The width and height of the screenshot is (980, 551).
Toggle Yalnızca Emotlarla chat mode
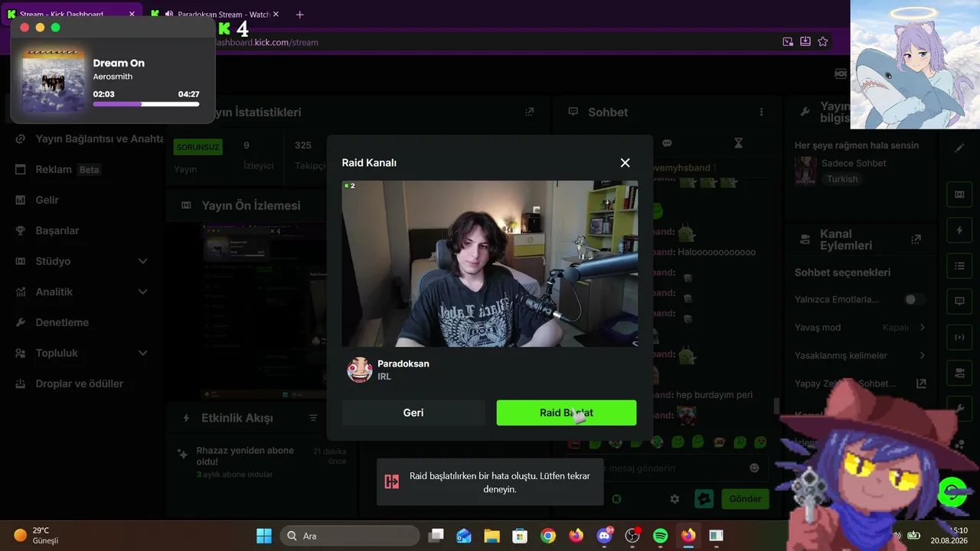click(x=914, y=299)
